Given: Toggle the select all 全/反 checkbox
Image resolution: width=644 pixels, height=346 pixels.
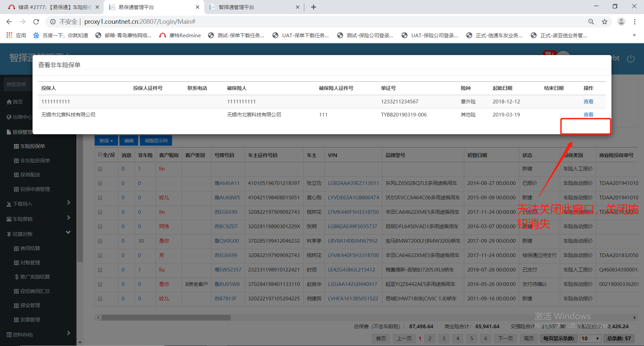Looking at the screenshot, I should [100, 154].
